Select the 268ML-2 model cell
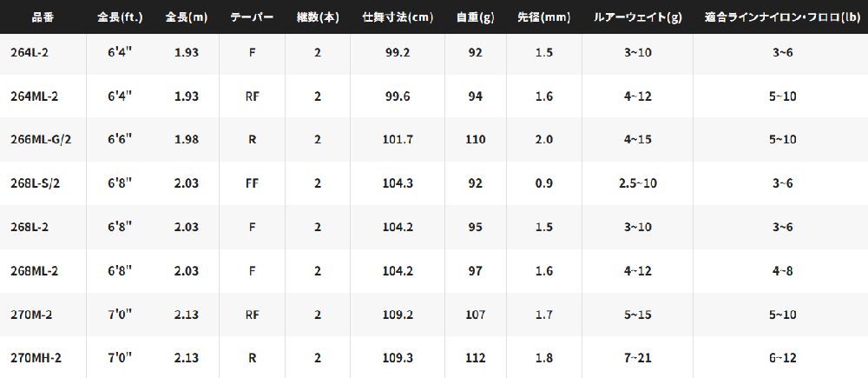This screenshot has width=868, height=378. click(x=35, y=271)
